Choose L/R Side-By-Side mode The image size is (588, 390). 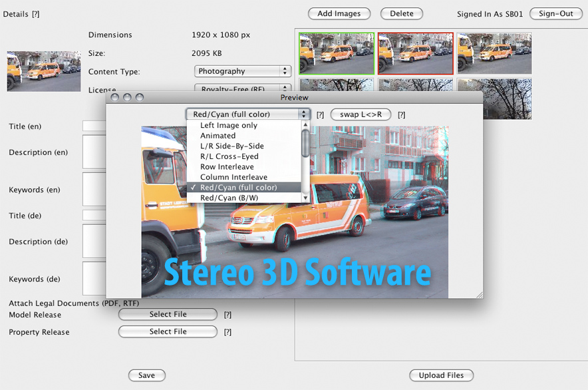click(x=243, y=146)
